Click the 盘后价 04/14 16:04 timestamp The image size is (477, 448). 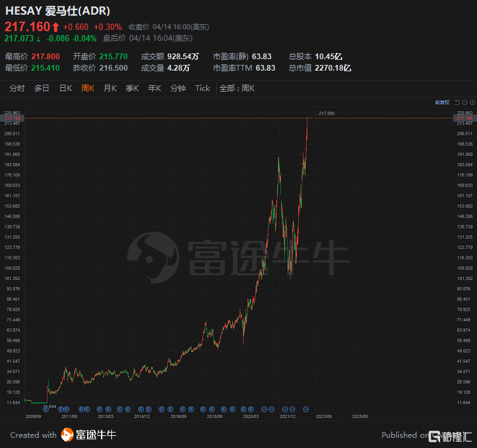[148, 38]
